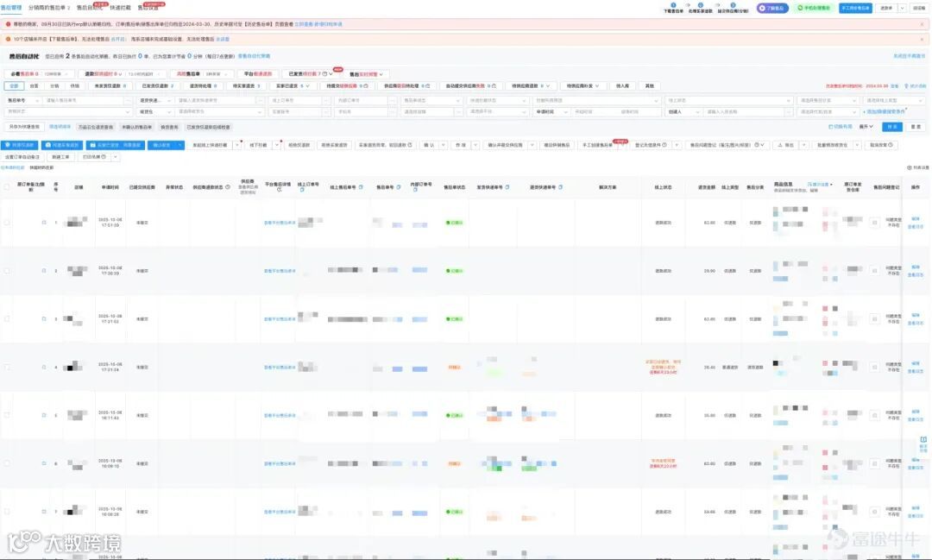Open dropdown arrow next to 退款单 button
This screenshot has width=932, height=560.
tap(902, 9)
